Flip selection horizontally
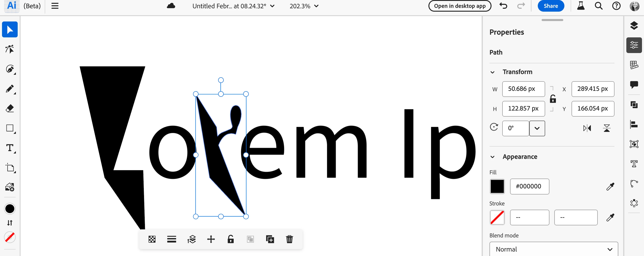 click(x=587, y=128)
